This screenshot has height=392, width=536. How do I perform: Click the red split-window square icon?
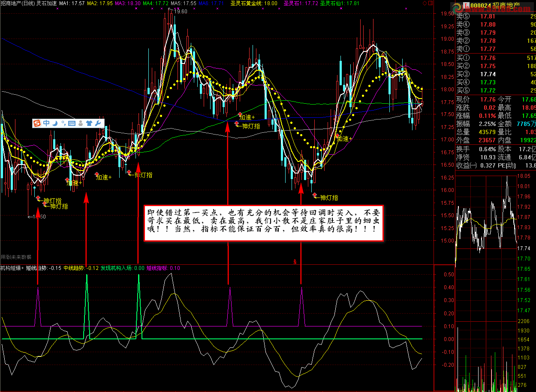tap(431, 3)
